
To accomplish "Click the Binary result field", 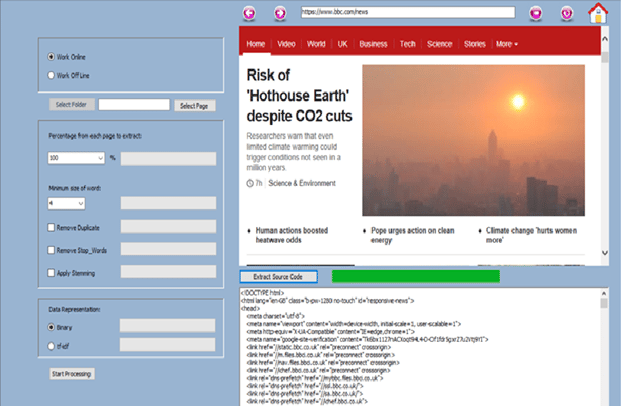I will coord(168,325).
